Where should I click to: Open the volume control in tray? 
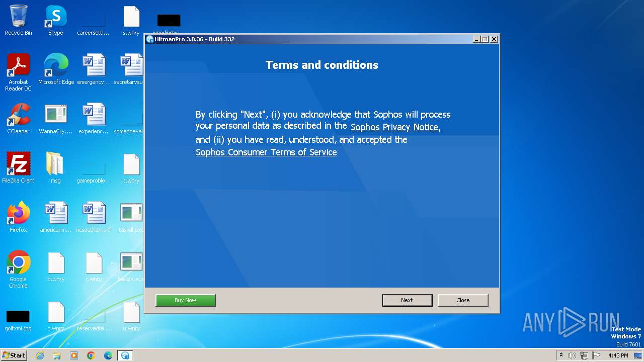[x=572, y=355]
